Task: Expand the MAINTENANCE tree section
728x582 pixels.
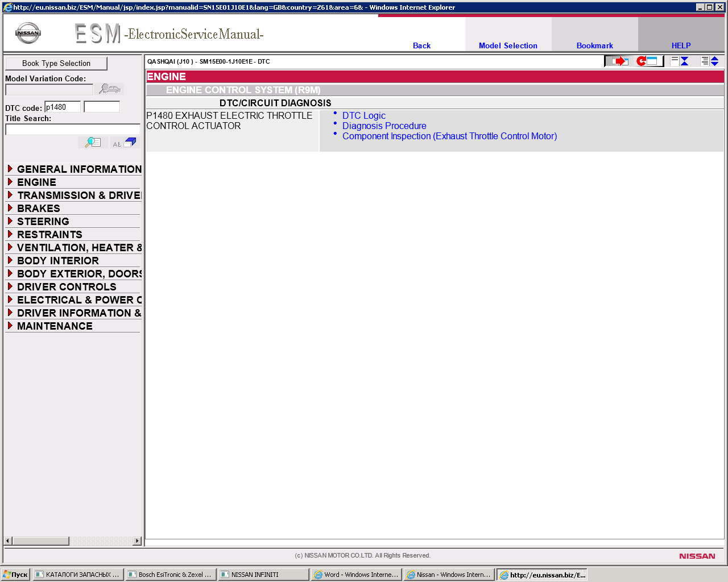Action: coord(55,326)
